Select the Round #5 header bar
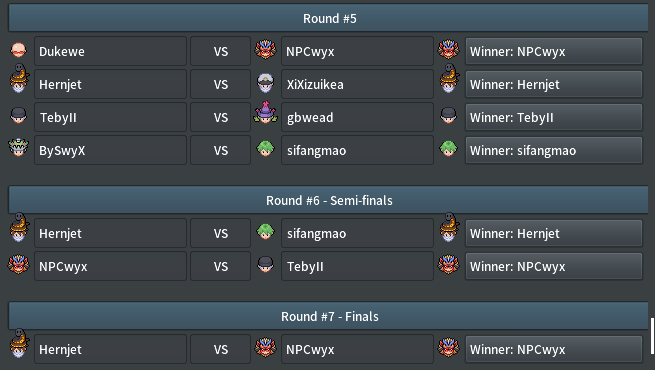This screenshot has height=370, width=655. (x=328, y=18)
